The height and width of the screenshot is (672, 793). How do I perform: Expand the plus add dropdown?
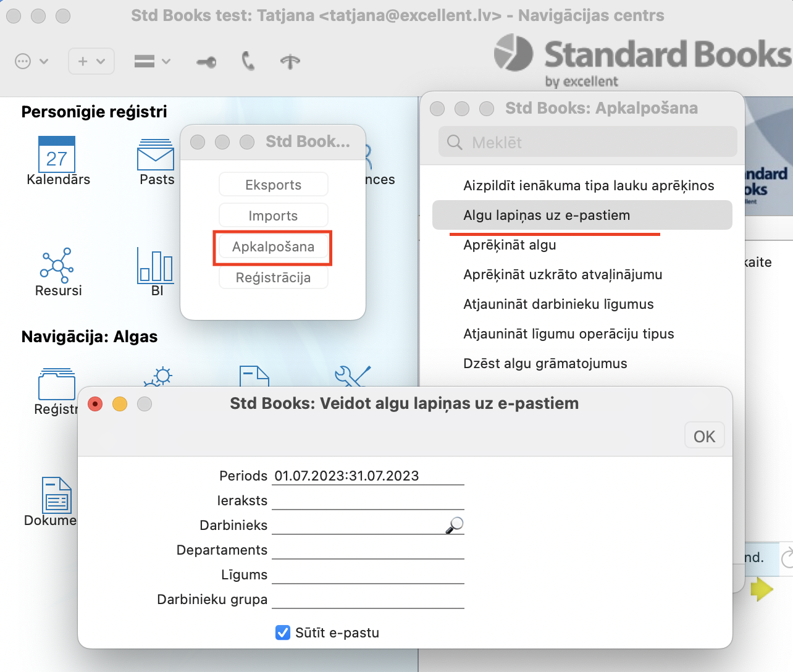point(91,61)
